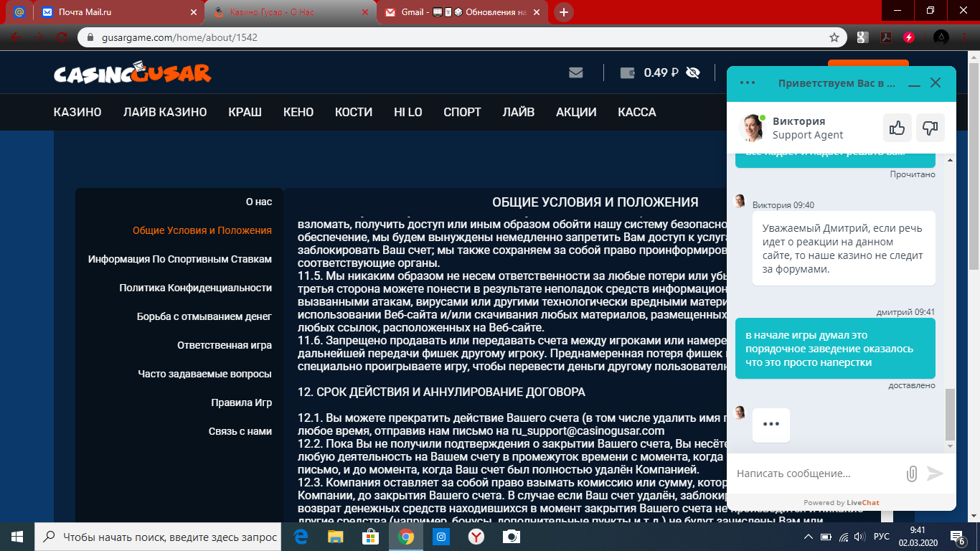Open Политика Конфиденциальности page
The image size is (980, 551).
coord(196,288)
